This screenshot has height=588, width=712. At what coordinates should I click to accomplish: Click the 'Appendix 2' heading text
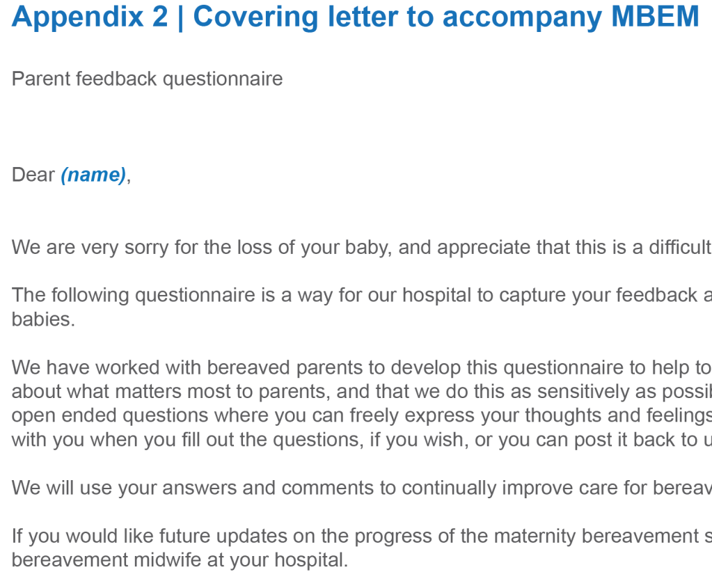click(90, 16)
